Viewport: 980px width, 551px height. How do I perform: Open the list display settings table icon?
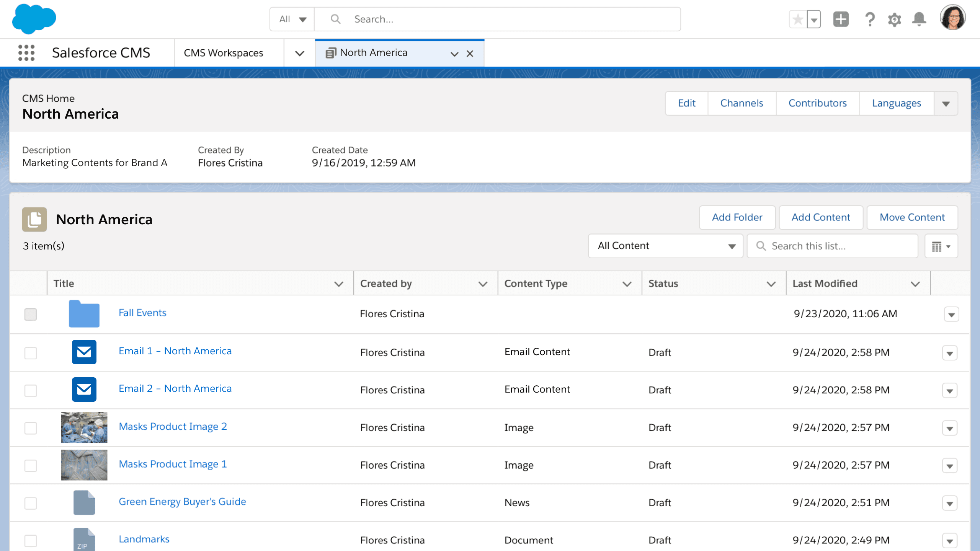click(941, 246)
